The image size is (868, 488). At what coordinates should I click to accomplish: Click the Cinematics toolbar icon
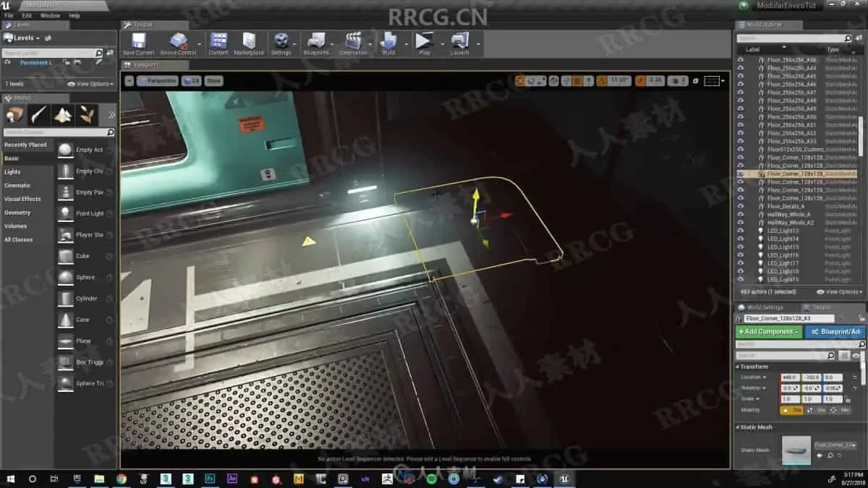click(354, 44)
